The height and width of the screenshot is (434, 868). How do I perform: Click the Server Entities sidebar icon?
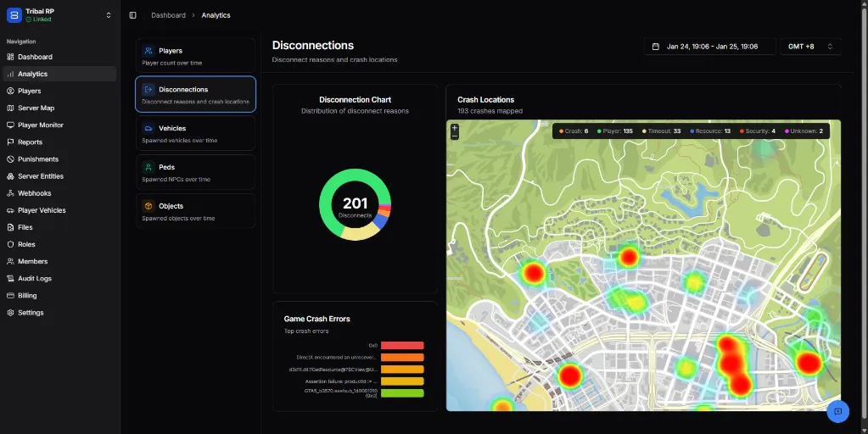pyautogui.click(x=10, y=176)
